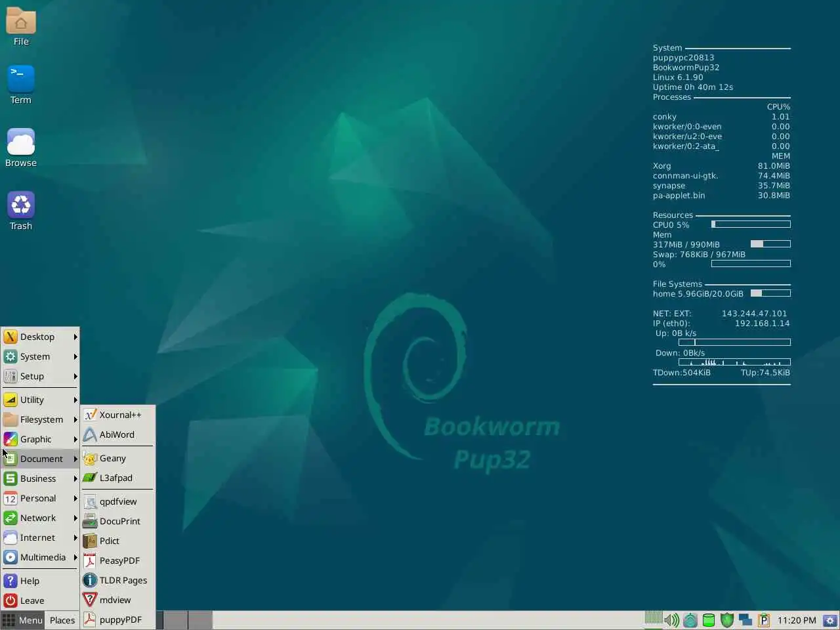Screen dimensions: 840x630
Task: Click the gear icon at taskbar end
Action: [830, 620]
